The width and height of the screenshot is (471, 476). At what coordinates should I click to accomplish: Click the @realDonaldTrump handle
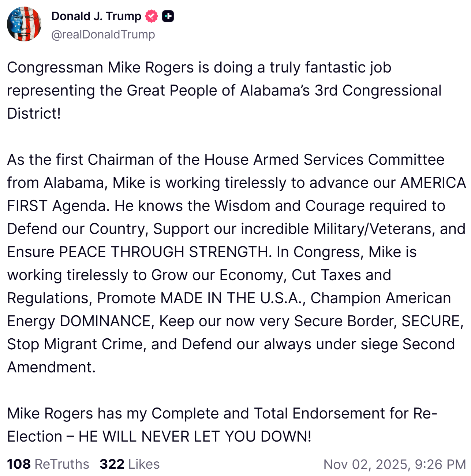click(103, 34)
